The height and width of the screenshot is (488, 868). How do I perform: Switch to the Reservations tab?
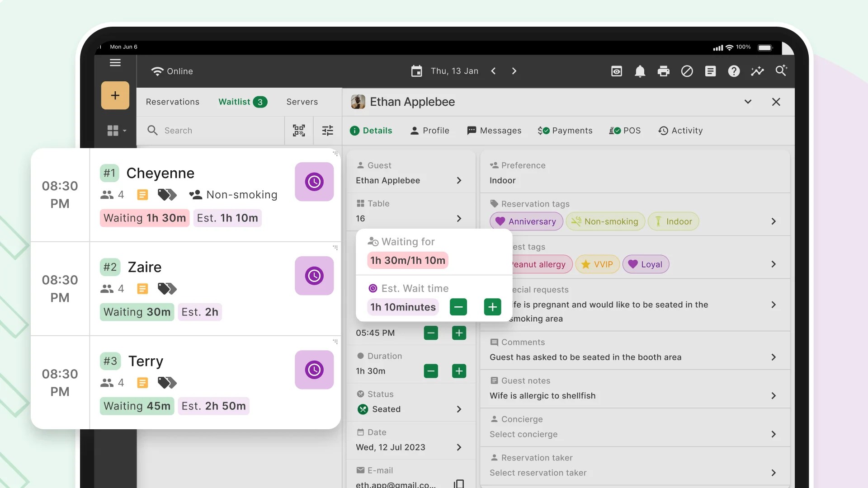(172, 102)
